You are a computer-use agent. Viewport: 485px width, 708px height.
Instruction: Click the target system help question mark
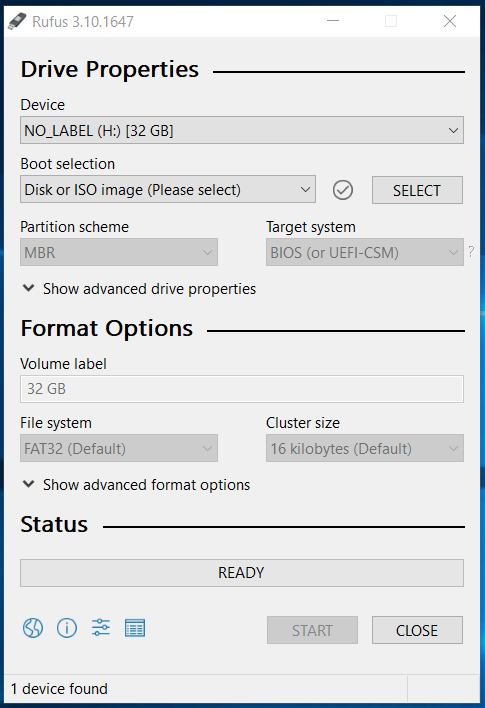click(x=471, y=252)
